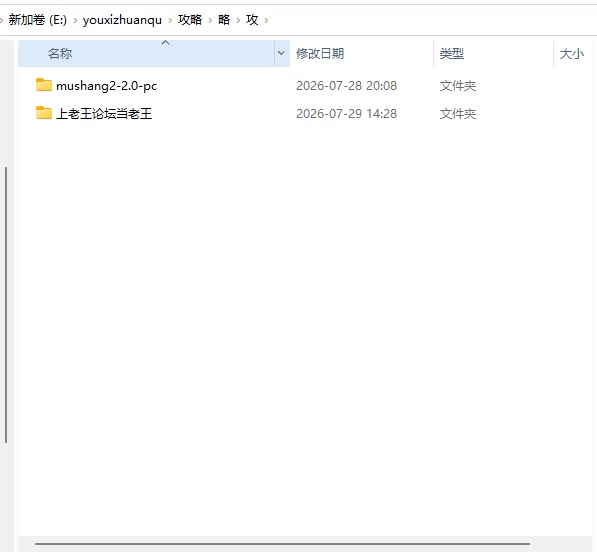Image resolution: width=597 pixels, height=555 pixels.
Task: Open the 名称 column filter dropdown arrow
Action: pos(281,53)
